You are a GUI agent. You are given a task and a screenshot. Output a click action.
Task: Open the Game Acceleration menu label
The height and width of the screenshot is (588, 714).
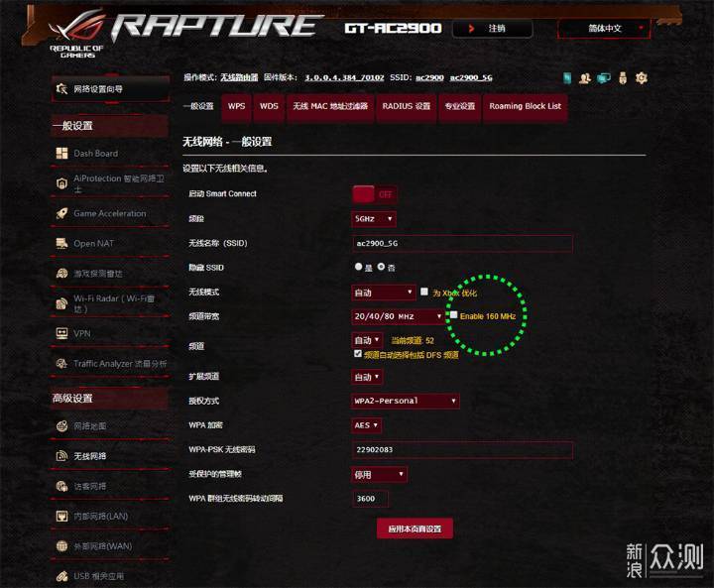click(110, 213)
